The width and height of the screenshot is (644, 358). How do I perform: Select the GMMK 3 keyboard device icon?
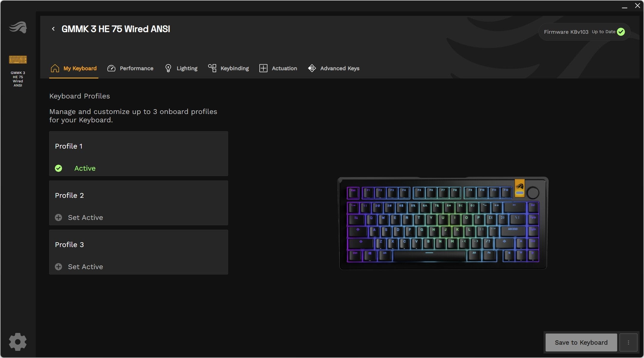(x=18, y=60)
